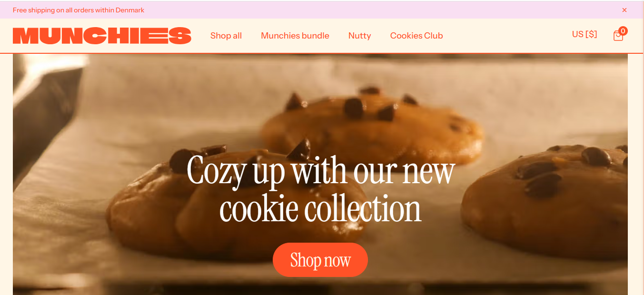644x295 pixels.
Task: Click the "cookie collection" headline line
Action: [x=320, y=209]
